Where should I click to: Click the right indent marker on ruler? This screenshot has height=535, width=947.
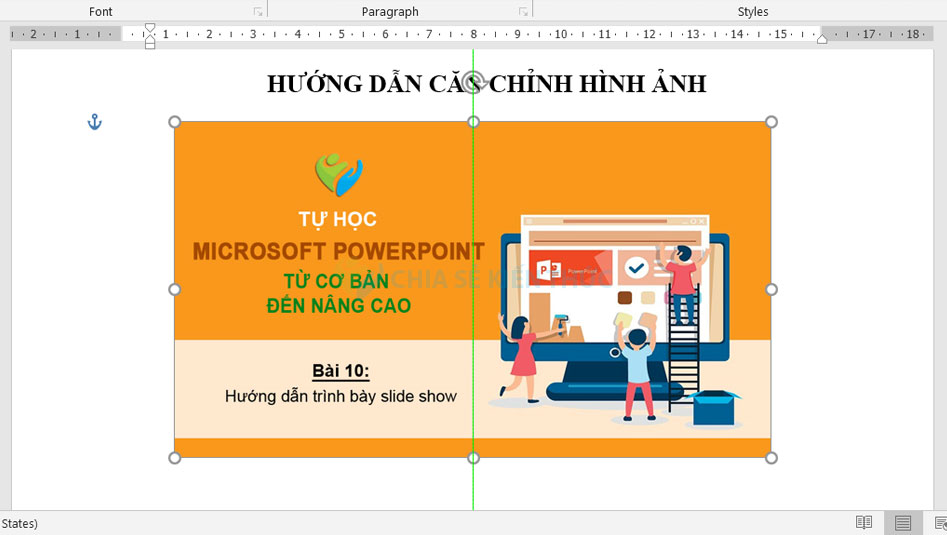822,39
